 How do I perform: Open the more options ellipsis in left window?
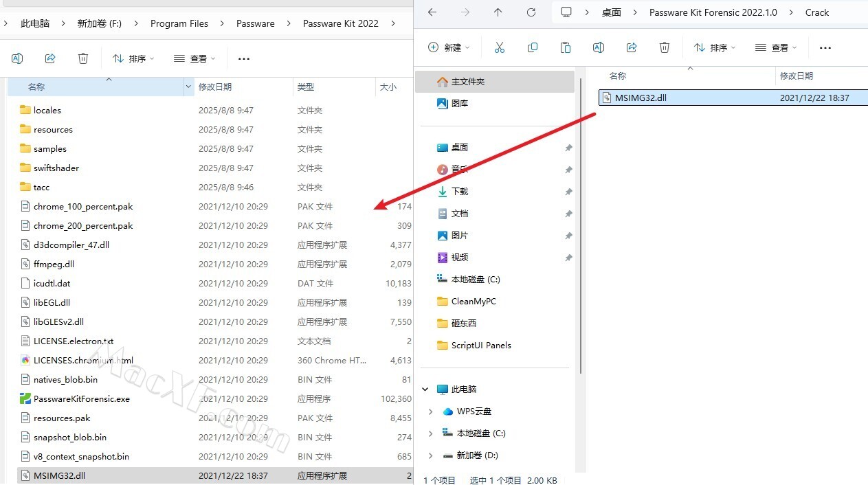[244, 58]
